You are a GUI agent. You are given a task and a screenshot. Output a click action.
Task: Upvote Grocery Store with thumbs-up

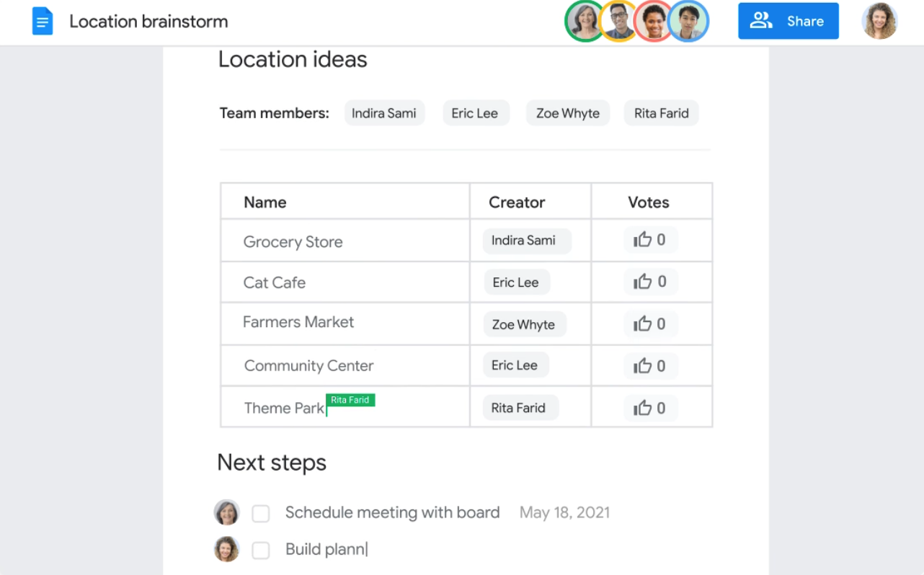[642, 240]
